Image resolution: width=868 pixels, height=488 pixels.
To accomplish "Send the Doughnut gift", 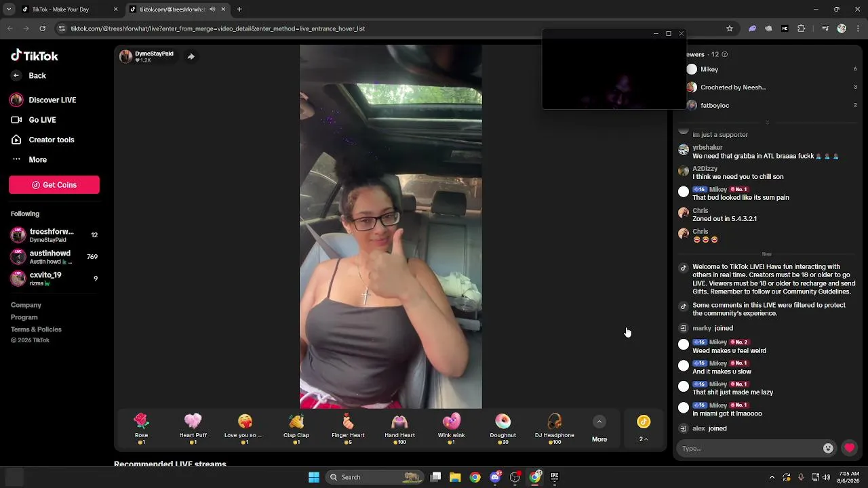I will tap(502, 429).
